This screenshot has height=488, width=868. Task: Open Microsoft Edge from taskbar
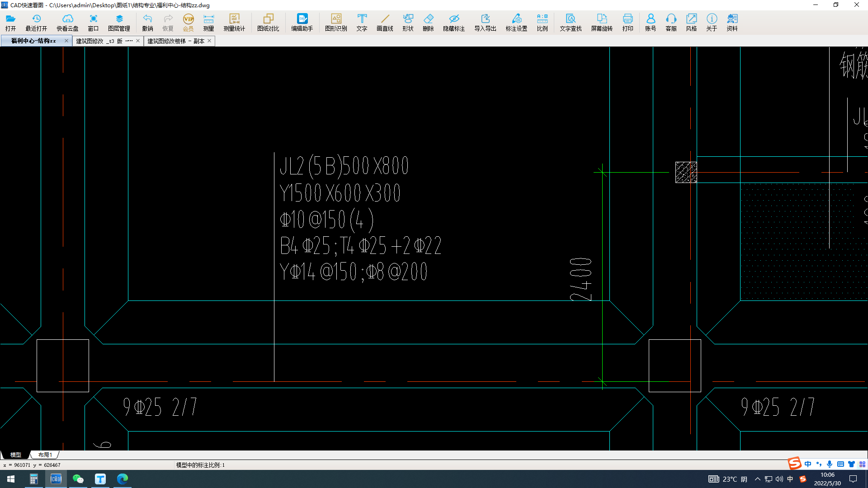point(123,479)
